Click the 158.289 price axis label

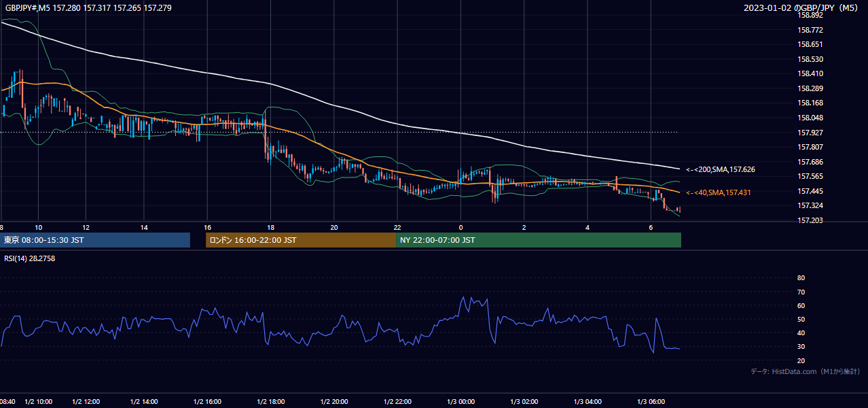point(810,88)
